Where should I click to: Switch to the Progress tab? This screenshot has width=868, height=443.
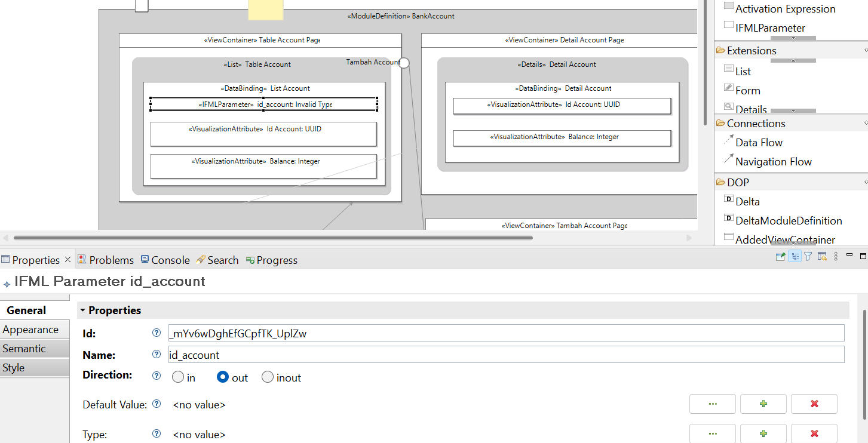point(272,260)
